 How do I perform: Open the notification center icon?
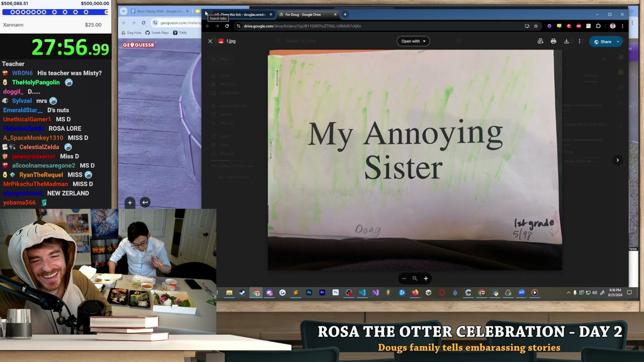pos(629,293)
